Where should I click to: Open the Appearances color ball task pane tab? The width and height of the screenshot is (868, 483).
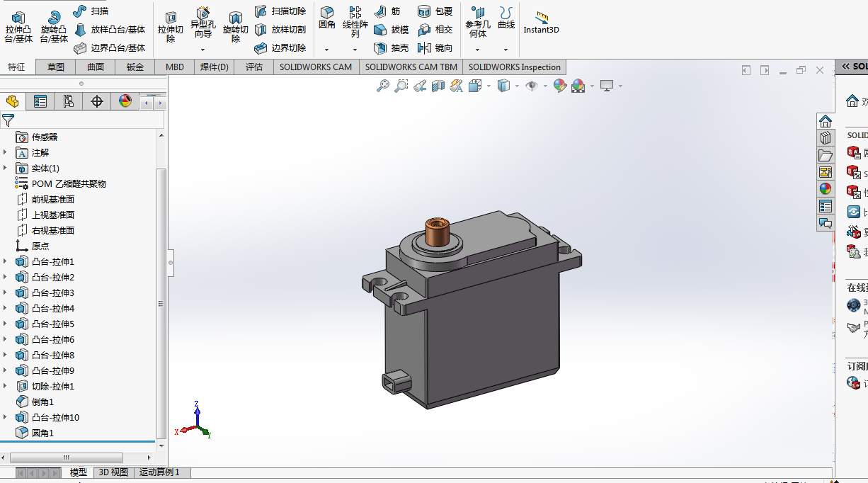825,189
